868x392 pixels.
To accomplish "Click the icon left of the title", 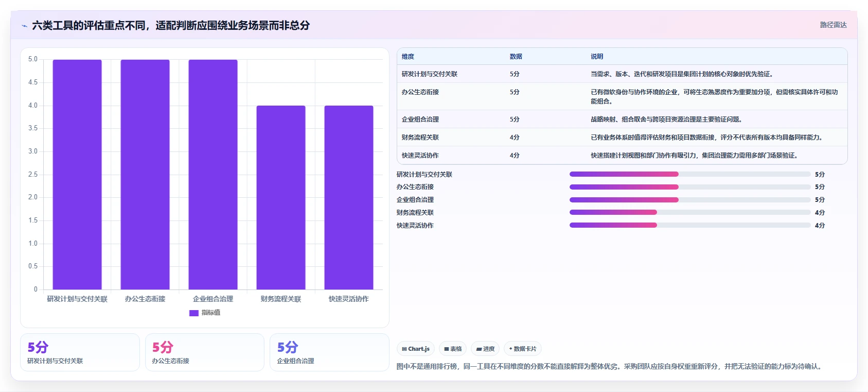I will click(24, 26).
